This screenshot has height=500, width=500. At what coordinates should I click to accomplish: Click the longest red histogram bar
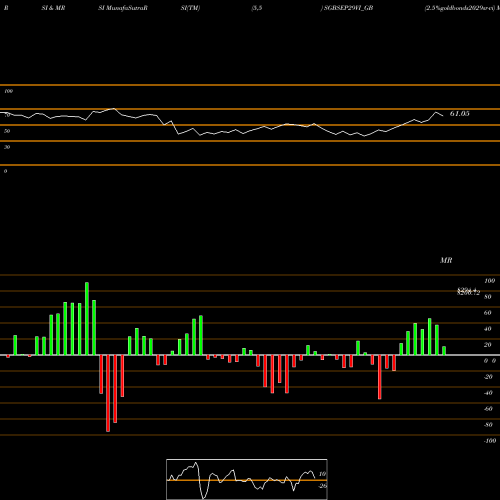pyautogui.click(x=108, y=393)
